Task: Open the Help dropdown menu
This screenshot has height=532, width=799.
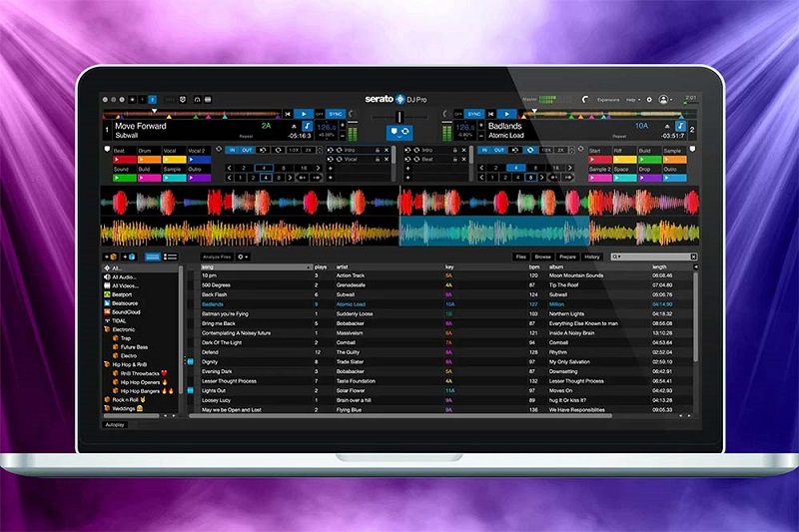Action: (633, 100)
